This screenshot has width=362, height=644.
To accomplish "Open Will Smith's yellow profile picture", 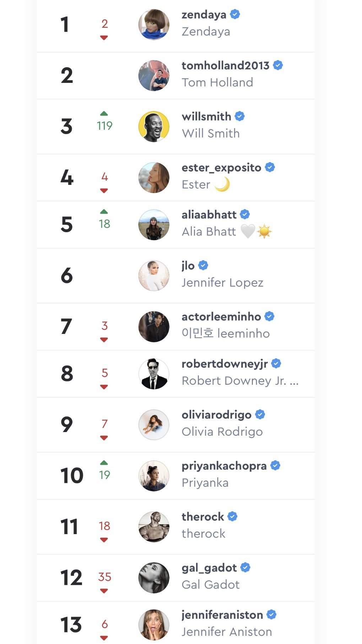I will pyautogui.click(x=153, y=127).
